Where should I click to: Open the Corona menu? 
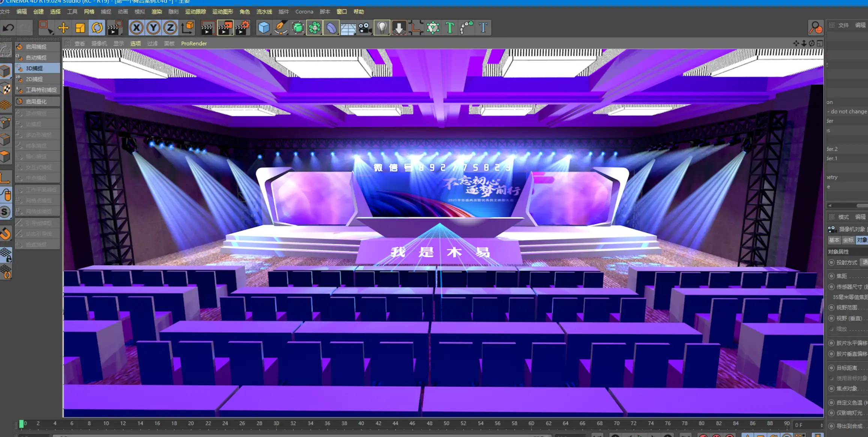[x=304, y=12]
